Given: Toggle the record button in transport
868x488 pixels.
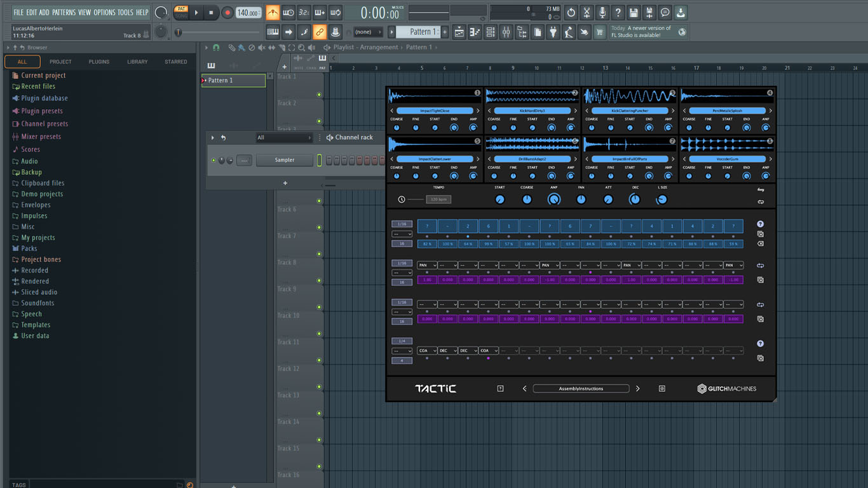Looking at the screenshot, I should point(227,13).
